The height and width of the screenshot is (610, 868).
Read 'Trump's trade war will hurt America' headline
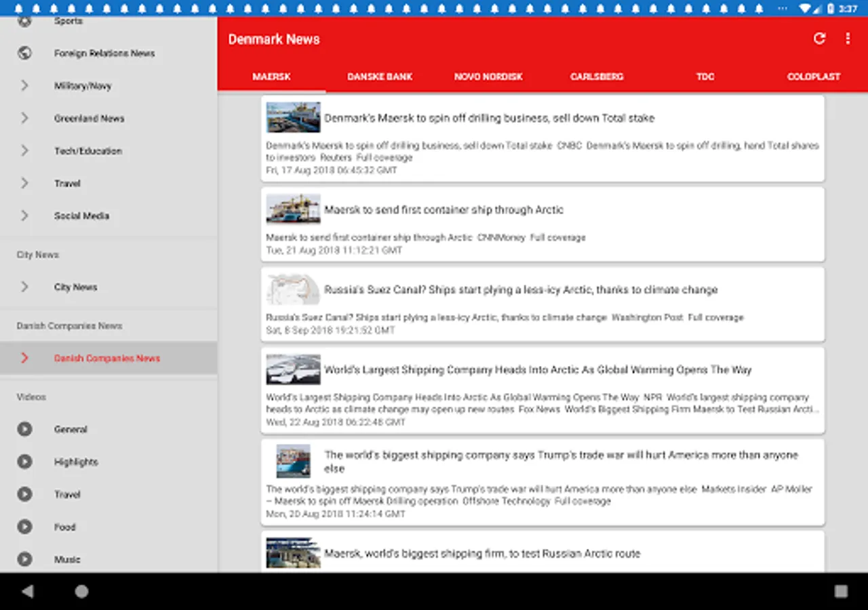click(x=561, y=462)
